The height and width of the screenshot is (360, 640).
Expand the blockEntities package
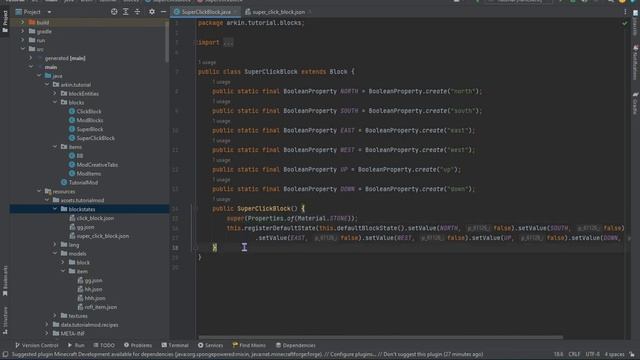click(55, 93)
